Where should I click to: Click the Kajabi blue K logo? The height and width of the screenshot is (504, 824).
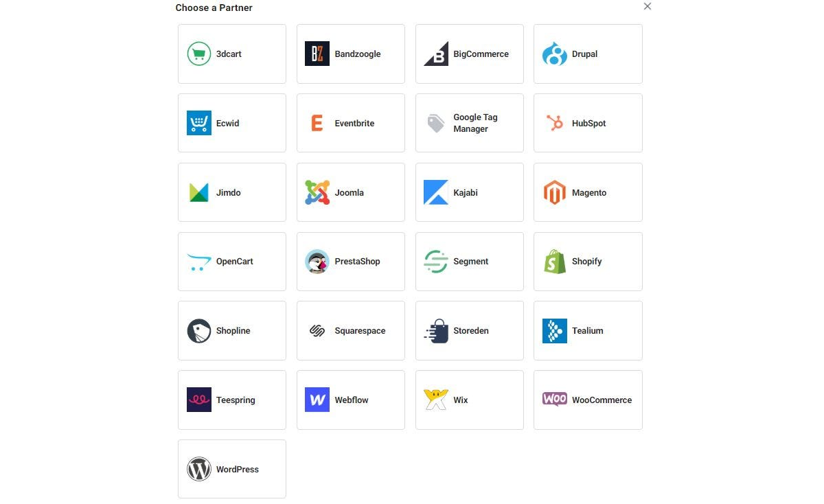[x=436, y=192]
